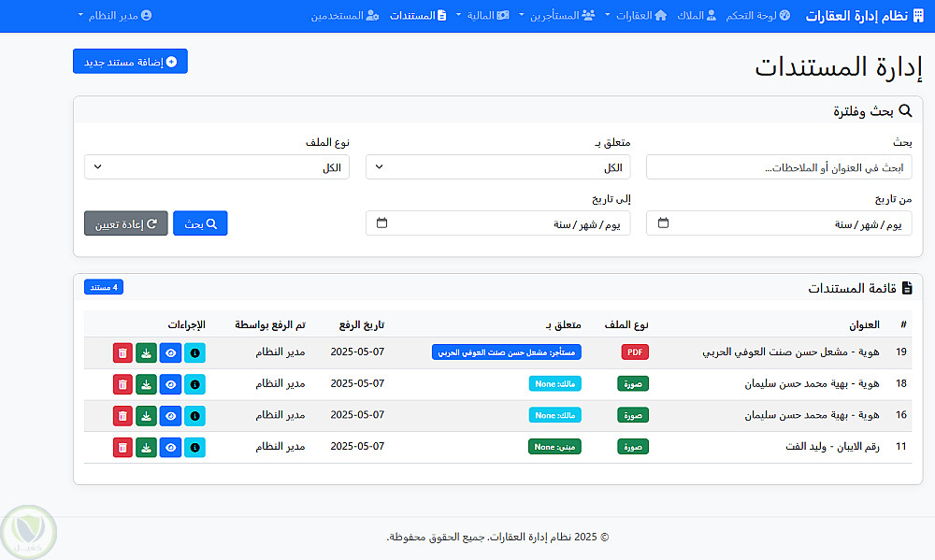Viewport: 935px width, 560px height.
Task: View document 16 with the eye icon
Action: (170, 416)
